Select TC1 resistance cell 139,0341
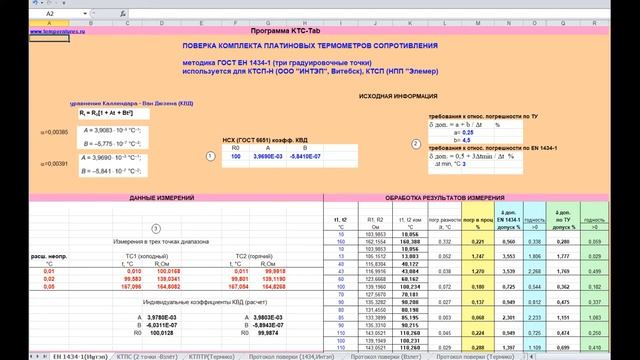The width and height of the screenshot is (640, 360). (x=168, y=279)
